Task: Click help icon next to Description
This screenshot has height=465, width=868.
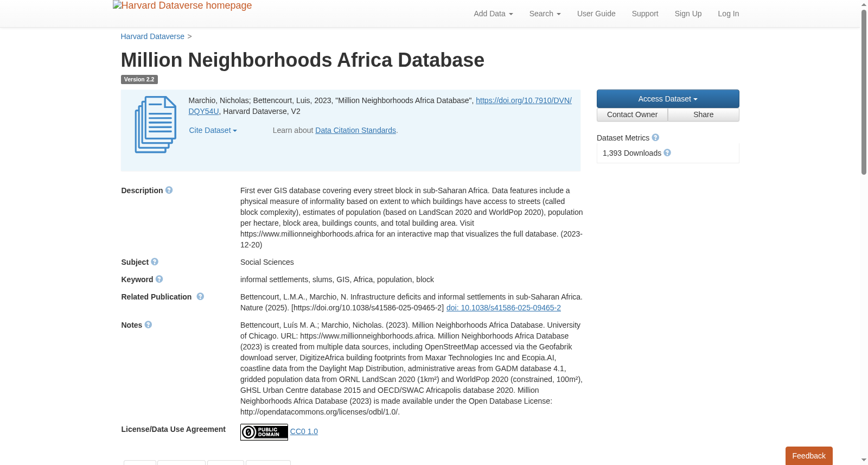Action: pos(169,190)
